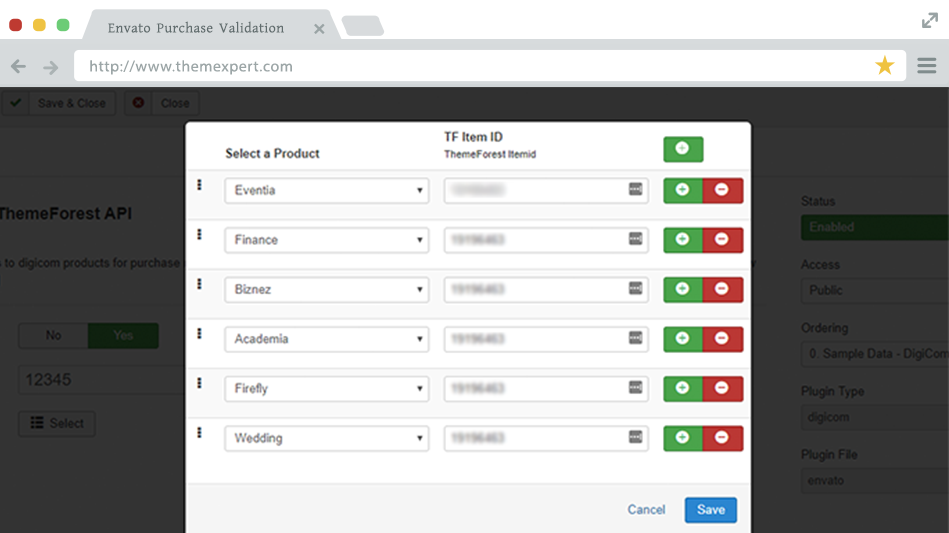Click the Save & Close toolbar button
The height and width of the screenshot is (533, 949).
click(59, 103)
